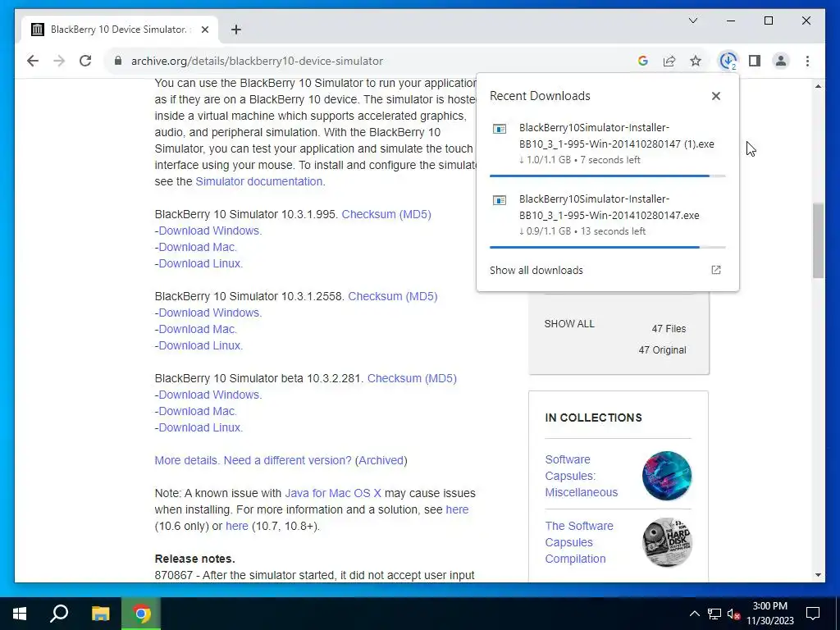The image size is (840, 630).
Task: Close the BlackBerry 10 Device Simulator tab
Action: [x=204, y=30]
